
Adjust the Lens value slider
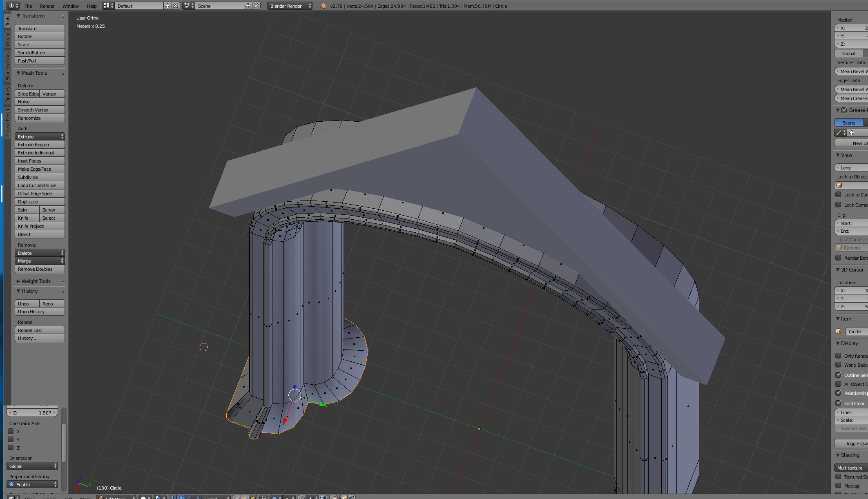[x=851, y=168]
